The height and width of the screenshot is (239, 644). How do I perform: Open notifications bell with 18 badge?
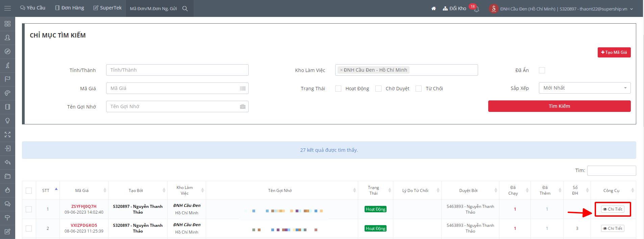click(x=476, y=9)
